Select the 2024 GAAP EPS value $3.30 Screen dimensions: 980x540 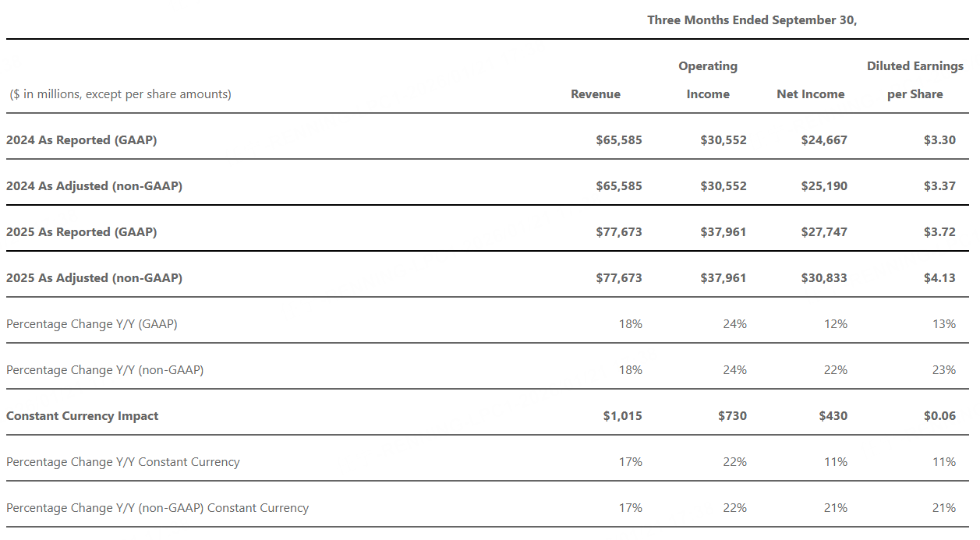tap(939, 140)
